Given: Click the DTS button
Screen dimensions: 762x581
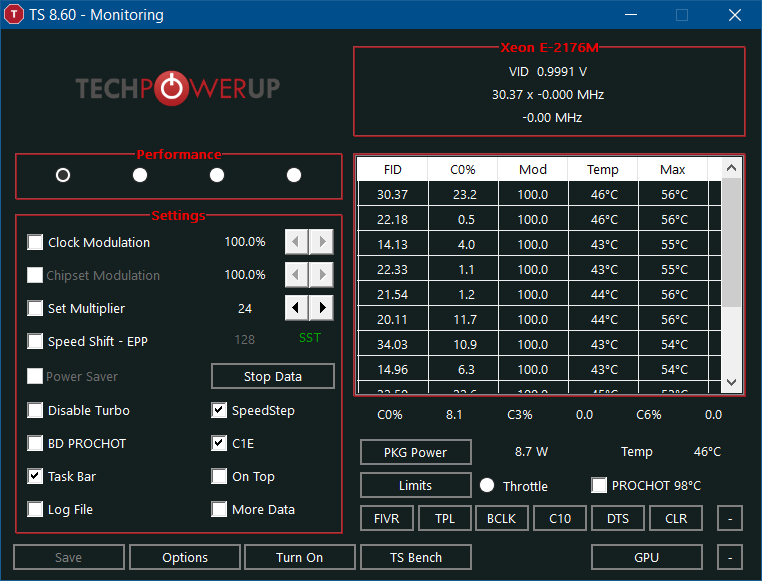Looking at the screenshot, I should coord(618,518).
